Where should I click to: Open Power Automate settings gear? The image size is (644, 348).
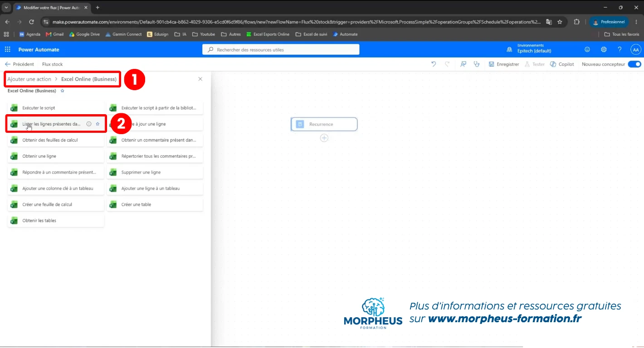click(x=604, y=49)
